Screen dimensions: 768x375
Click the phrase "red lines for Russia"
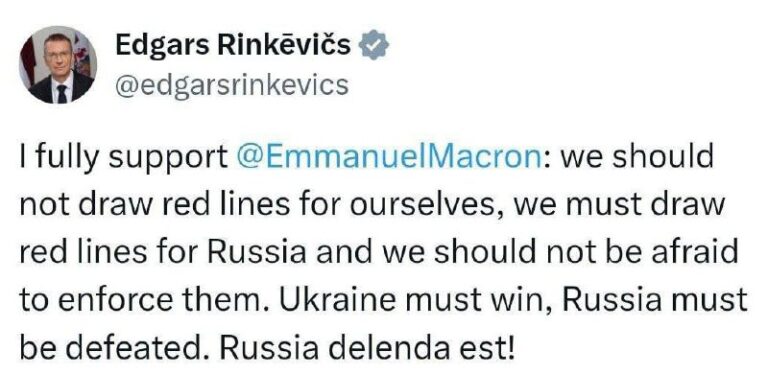163,251
